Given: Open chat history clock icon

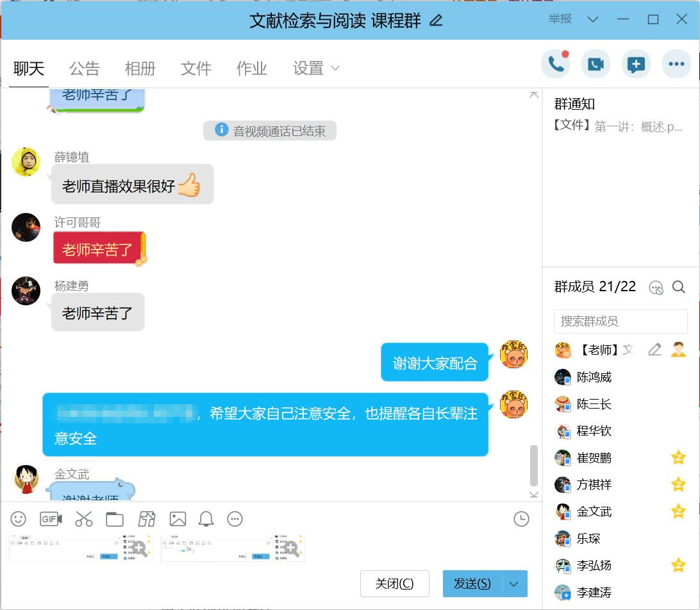Looking at the screenshot, I should click(x=521, y=519).
